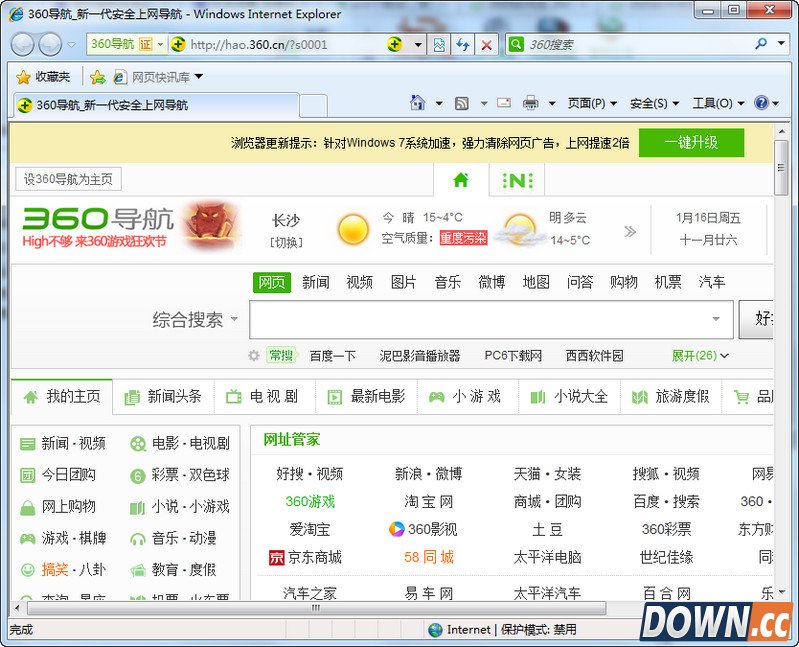Image resolution: width=799 pixels, height=647 pixels.
Task: Open the search provider dropdown arrow
Action: click(782, 44)
